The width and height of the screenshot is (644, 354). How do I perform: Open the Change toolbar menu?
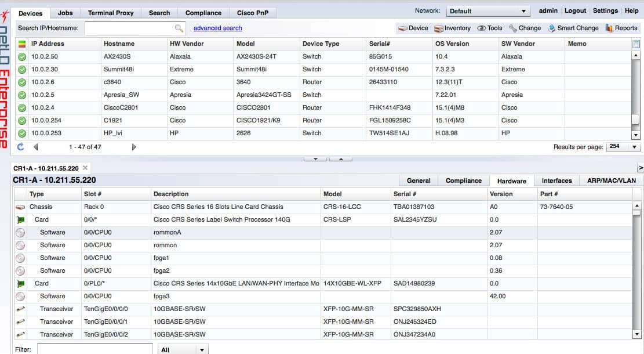click(x=525, y=28)
